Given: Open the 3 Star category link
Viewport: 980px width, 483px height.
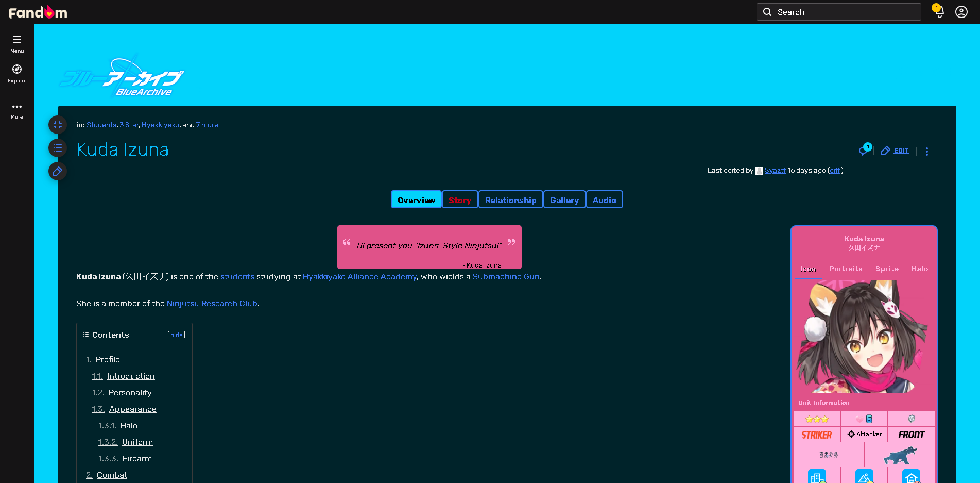Looking at the screenshot, I should coord(129,125).
